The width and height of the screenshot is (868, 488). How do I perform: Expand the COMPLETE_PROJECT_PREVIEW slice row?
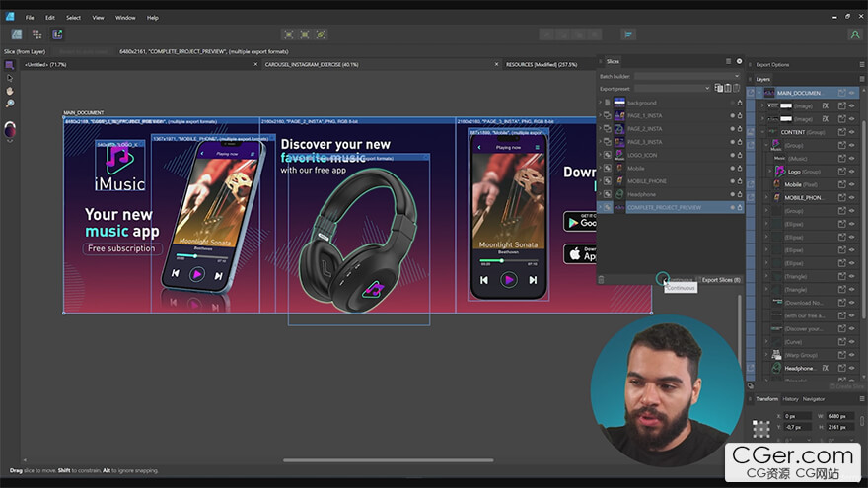click(600, 207)
